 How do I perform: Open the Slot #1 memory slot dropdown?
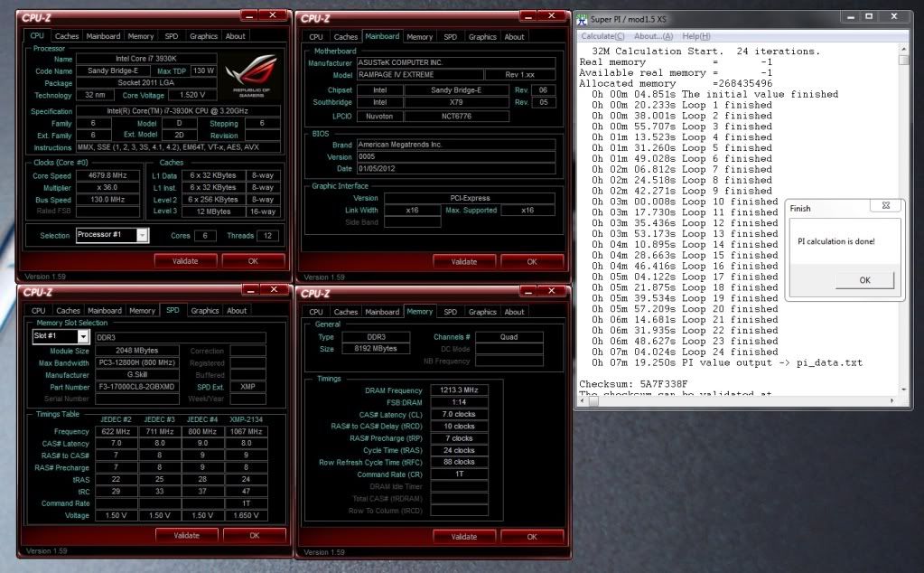coord(83,336)
